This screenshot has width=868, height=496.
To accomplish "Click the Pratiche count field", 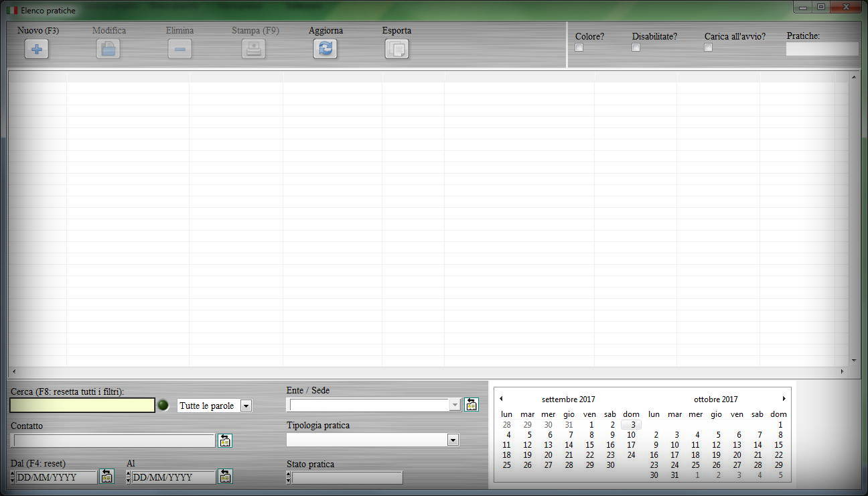I will pos(822,49).
